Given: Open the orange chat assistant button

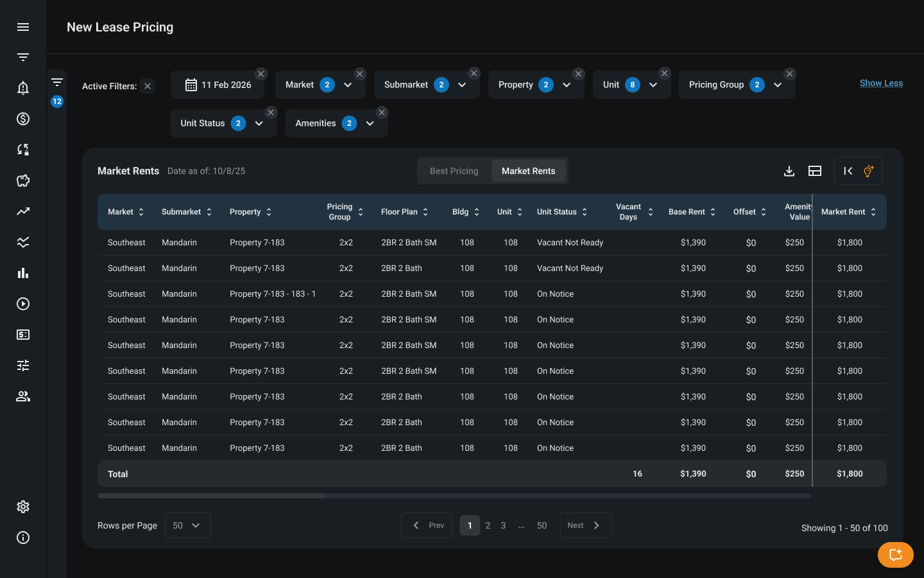Looking at the screenshot, I should pos(896,555).
